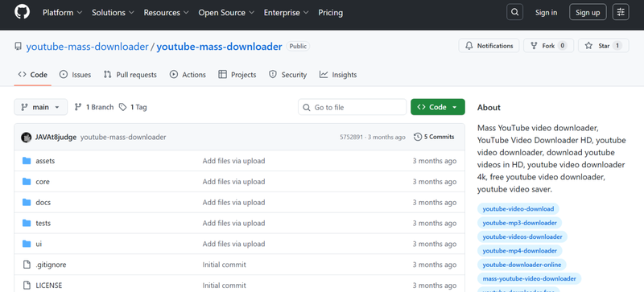The height and width of the screenshot is (292, 644).
Task: Click the Star count badge 1
Action: tap(617, 46)
